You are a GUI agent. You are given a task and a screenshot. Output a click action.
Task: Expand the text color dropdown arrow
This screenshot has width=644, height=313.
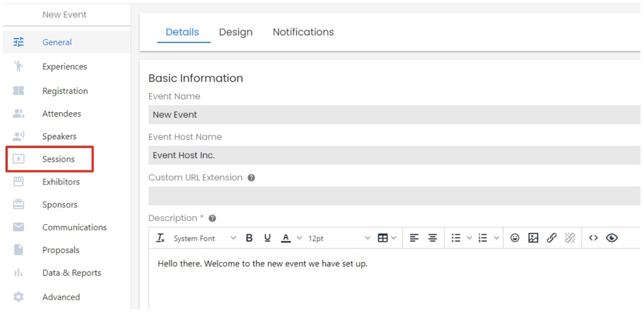(299, 238)
